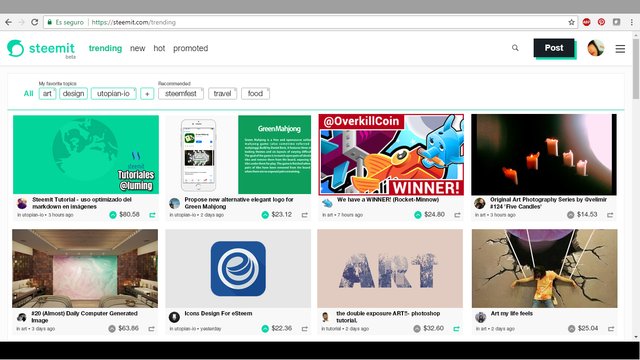
Task: Click the browser address bar
Action: (x=310, y=22)
